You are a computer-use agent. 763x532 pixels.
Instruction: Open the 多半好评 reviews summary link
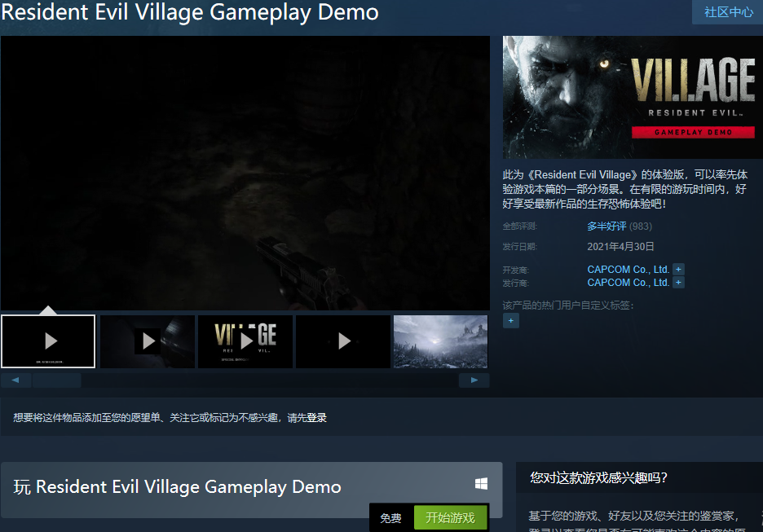[606, 226]
